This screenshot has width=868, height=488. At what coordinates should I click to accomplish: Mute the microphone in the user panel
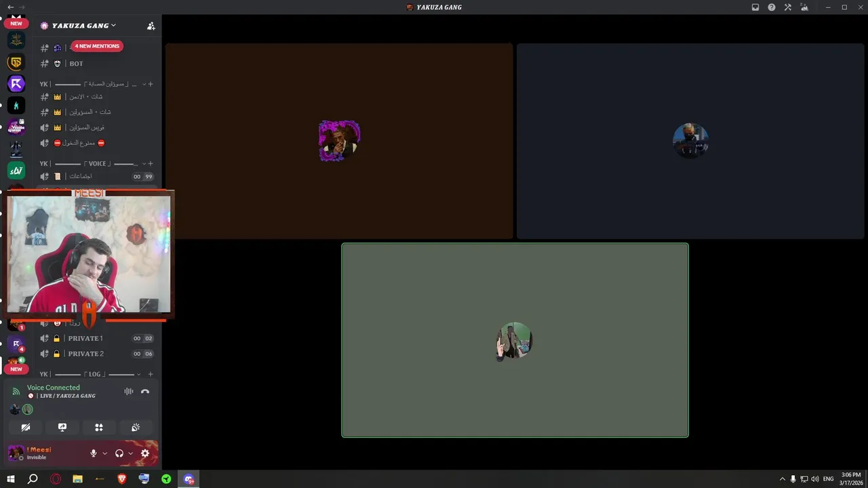pyautogui.click(x=94, y=453)
